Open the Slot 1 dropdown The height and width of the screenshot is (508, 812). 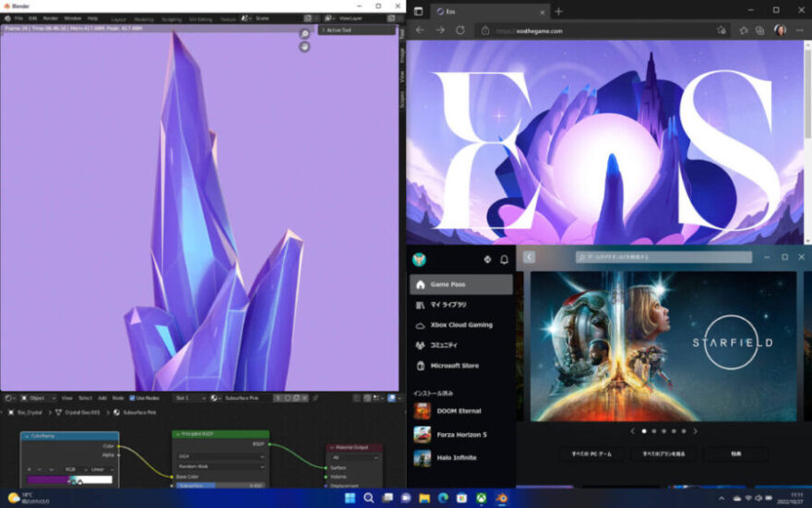tap(190, 398)
